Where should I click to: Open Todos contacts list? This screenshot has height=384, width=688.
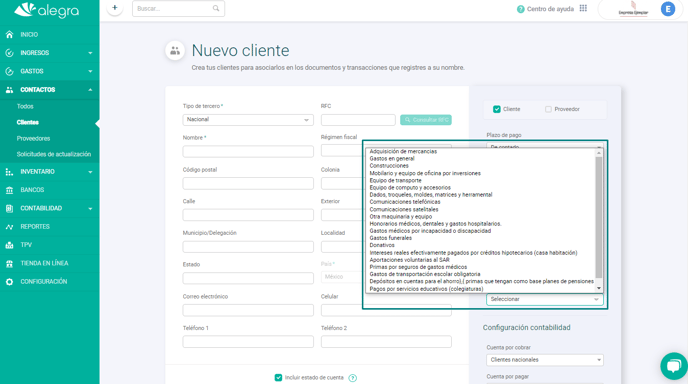pos(25,106)
